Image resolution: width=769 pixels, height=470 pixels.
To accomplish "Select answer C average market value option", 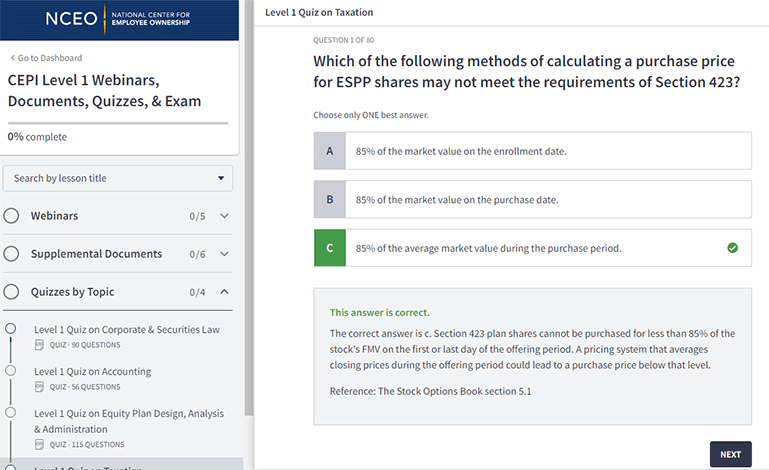I will coord(533,248).
